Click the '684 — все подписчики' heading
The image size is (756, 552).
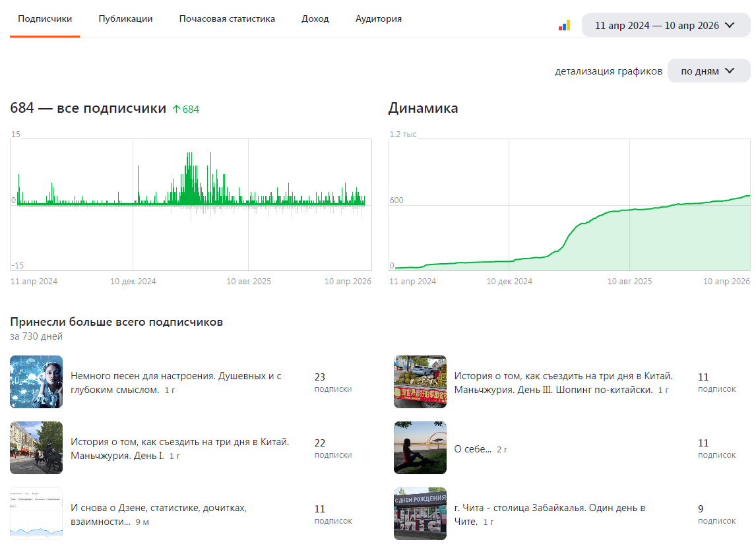pyautogui.click(x=88, y=108)
